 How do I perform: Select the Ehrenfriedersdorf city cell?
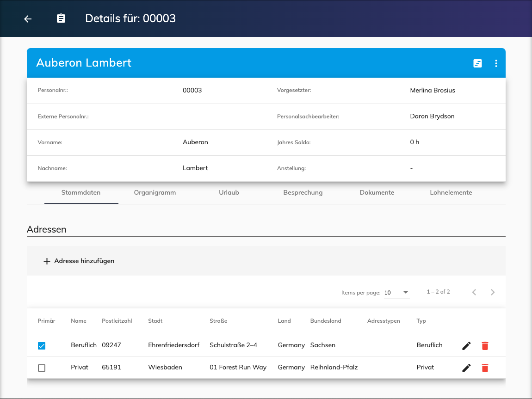(174, 345)
